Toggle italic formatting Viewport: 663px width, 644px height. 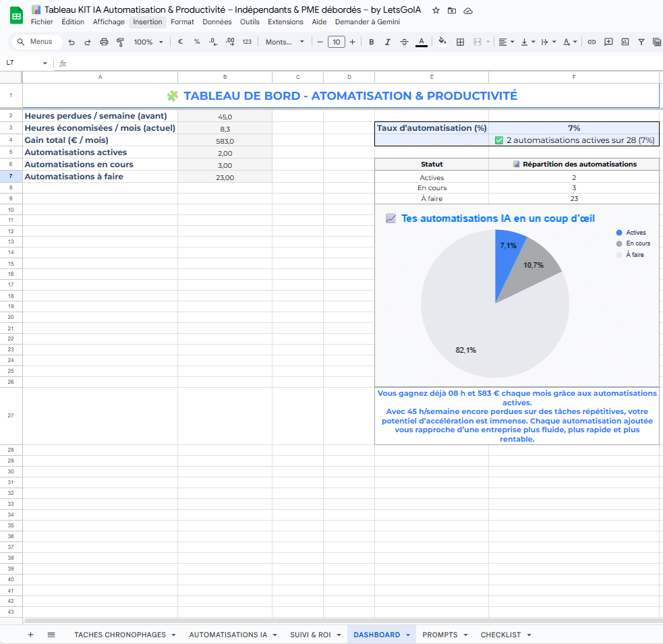coord(387,42)
